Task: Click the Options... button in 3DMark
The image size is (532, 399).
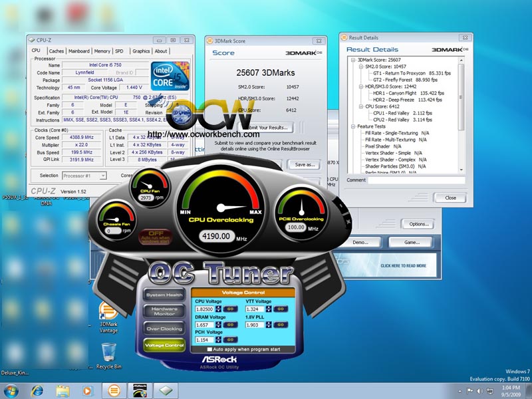Action: pos(419,224)
